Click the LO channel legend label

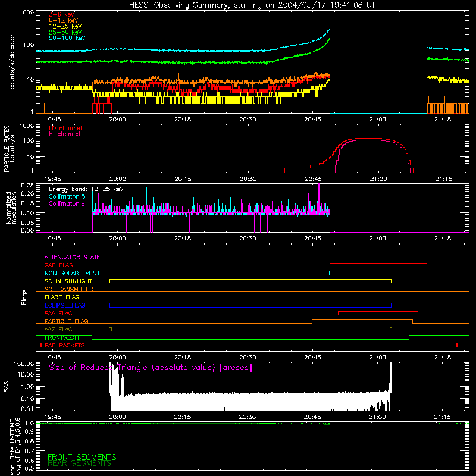(x=65, y=128)
